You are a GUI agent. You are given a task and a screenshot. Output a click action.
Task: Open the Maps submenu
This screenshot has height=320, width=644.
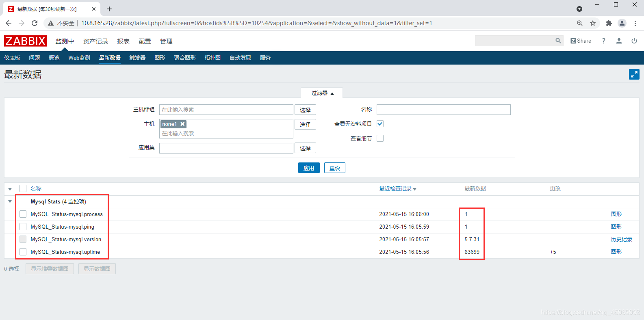pyautogui.click(x=212, y=58)
